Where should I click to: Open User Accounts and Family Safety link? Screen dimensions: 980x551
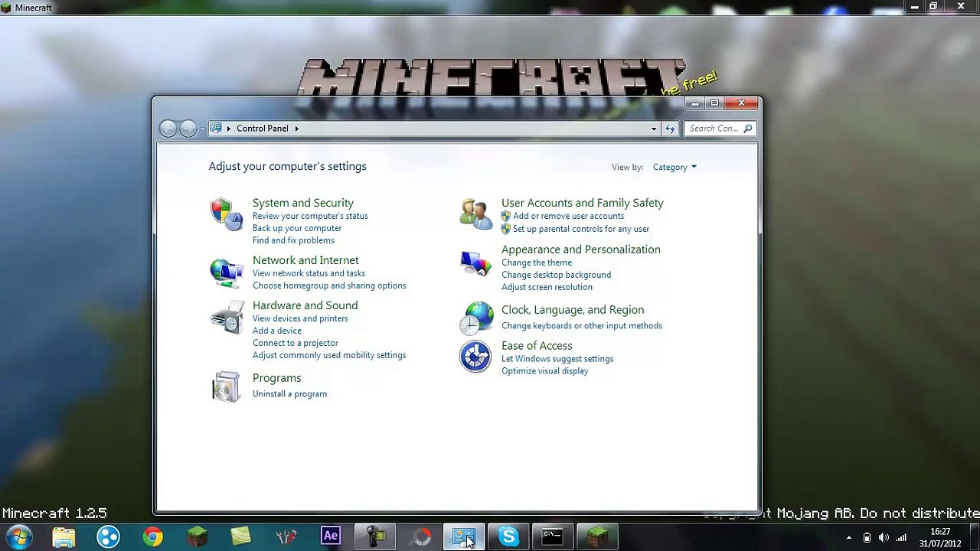[583, 203]
